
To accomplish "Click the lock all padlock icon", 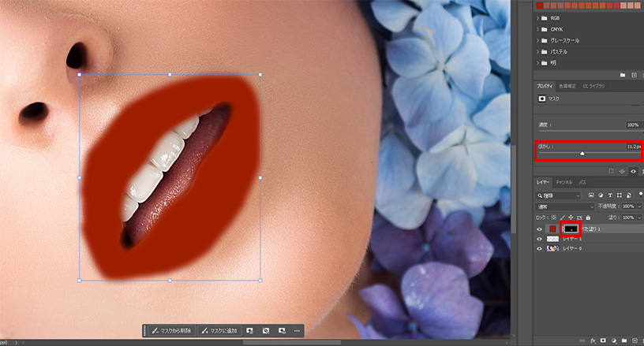I will click(x=588, y=217).
